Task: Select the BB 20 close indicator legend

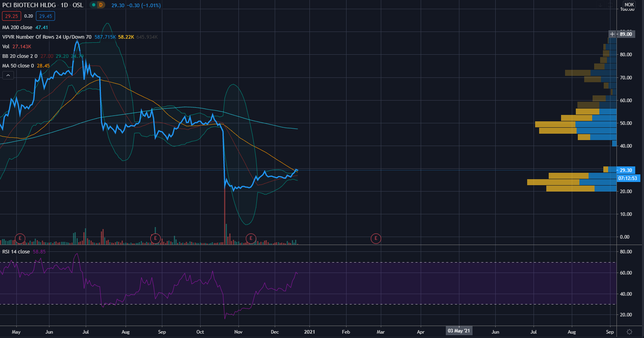Action: (x=20, y=56)
